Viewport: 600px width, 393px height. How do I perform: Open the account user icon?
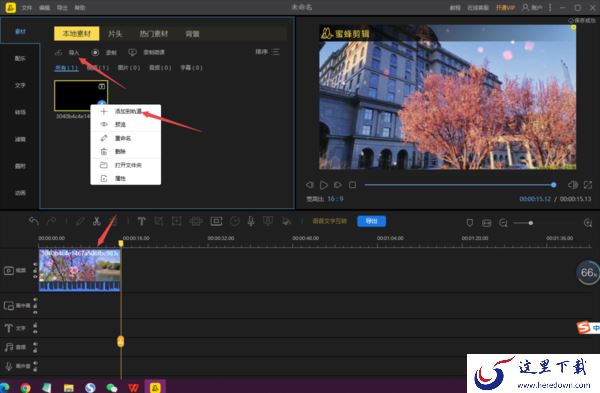pos(526,7)
